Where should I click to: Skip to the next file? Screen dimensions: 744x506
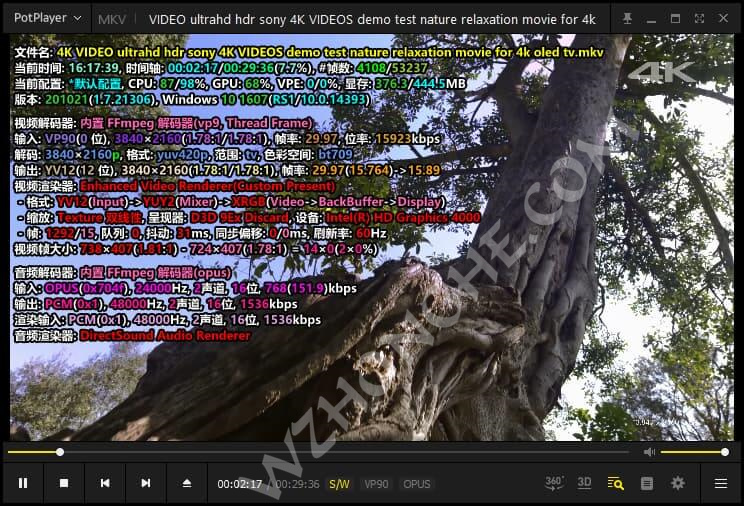coord(145,484)
